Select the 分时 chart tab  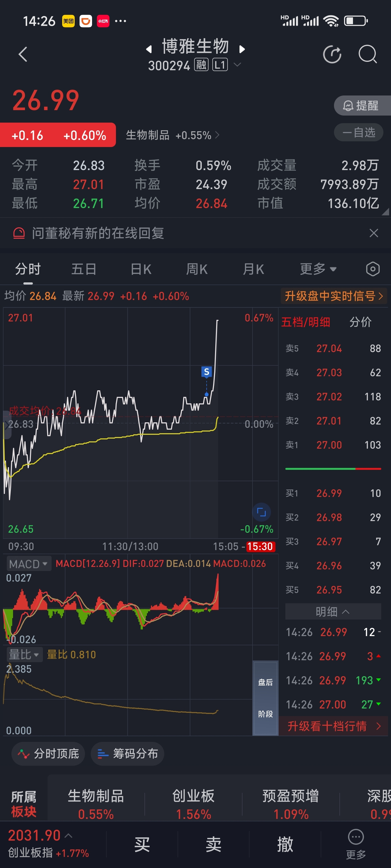28,269
